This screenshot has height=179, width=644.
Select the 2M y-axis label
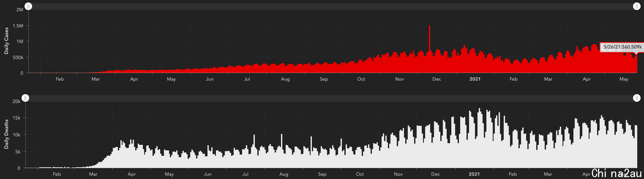tap(20, 10)
